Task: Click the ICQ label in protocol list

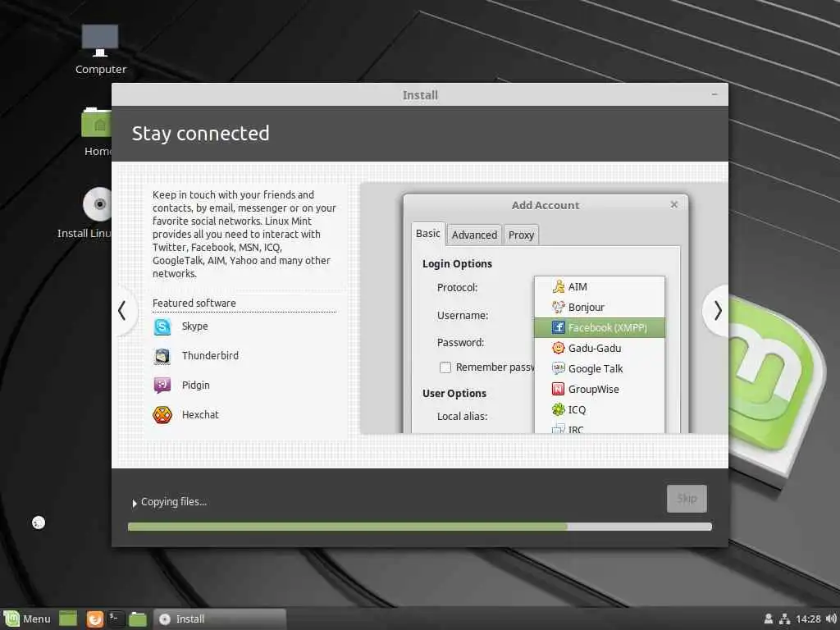Action: tap(577, 409)
